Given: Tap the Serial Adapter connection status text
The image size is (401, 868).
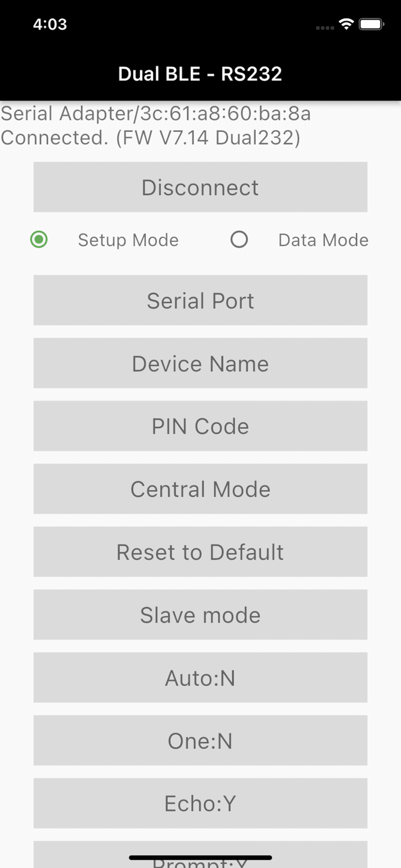Looking at the screenshot, I should (x=156, y=126).
